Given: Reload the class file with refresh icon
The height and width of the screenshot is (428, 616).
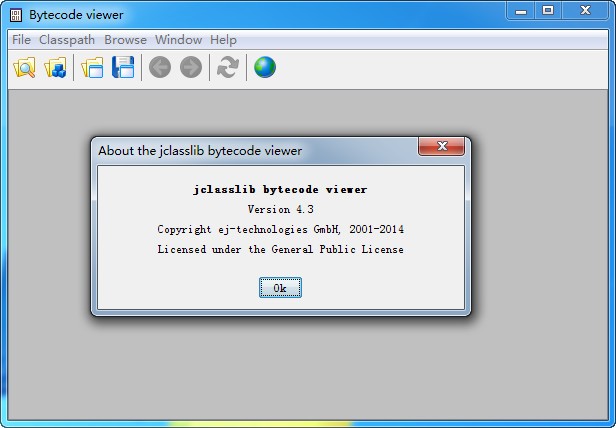Looking at the screenshot, I should click(x=228, y=68).
